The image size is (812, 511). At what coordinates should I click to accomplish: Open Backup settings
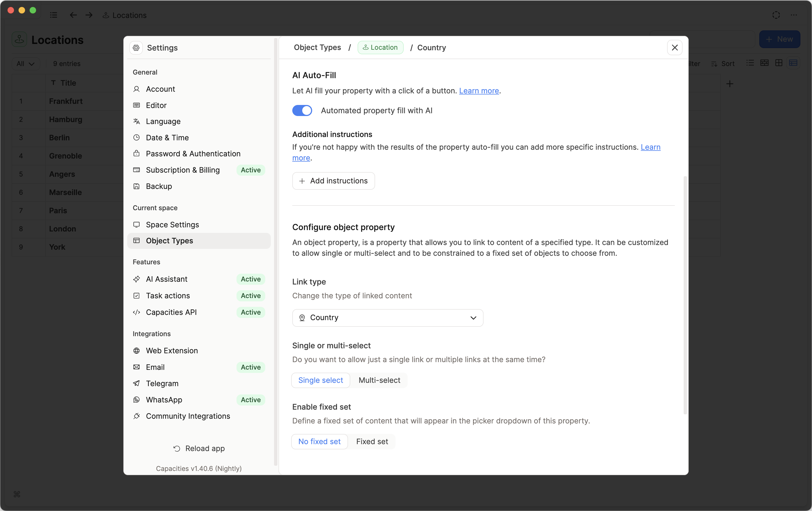(x=199, y=186)
